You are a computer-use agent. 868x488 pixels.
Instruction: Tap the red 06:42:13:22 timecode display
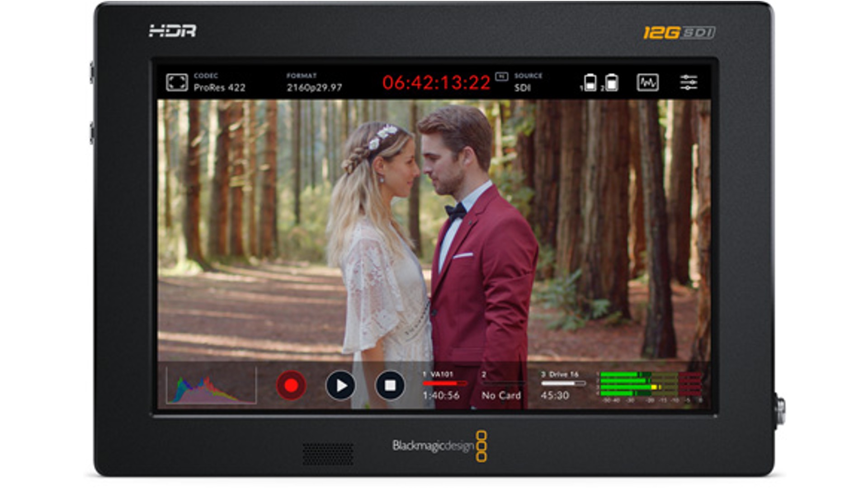[436, 83]
